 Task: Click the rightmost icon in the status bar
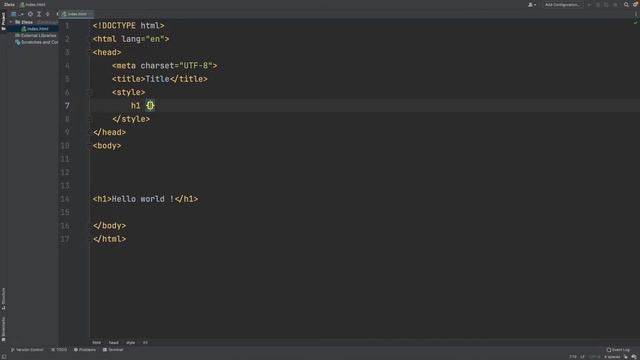pos(634,357)
